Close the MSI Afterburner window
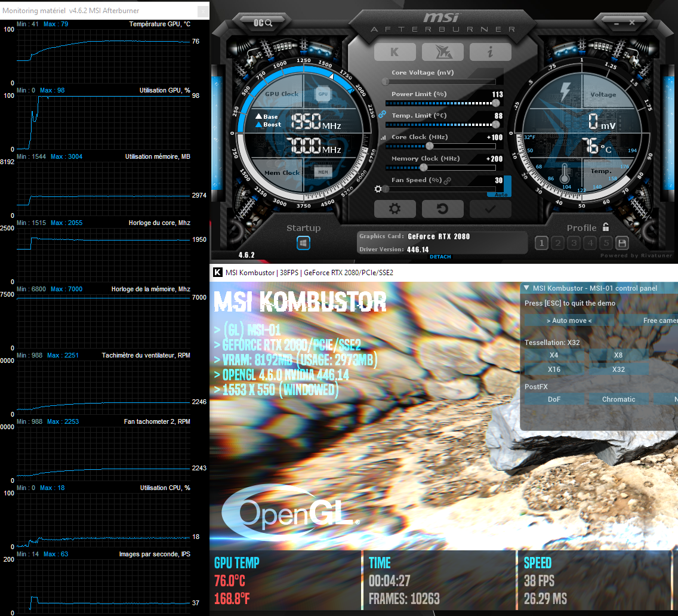 pos(632,23)
